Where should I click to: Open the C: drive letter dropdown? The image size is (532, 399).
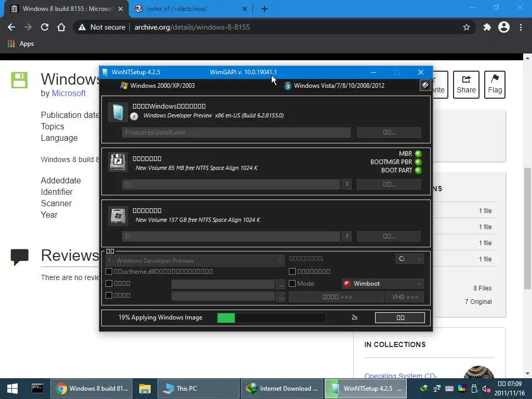(x=409, y=259)
